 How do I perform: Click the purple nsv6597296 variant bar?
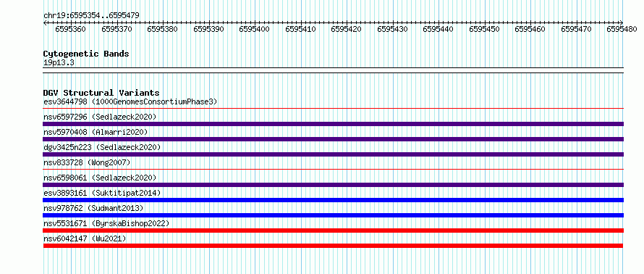(333, 124)
